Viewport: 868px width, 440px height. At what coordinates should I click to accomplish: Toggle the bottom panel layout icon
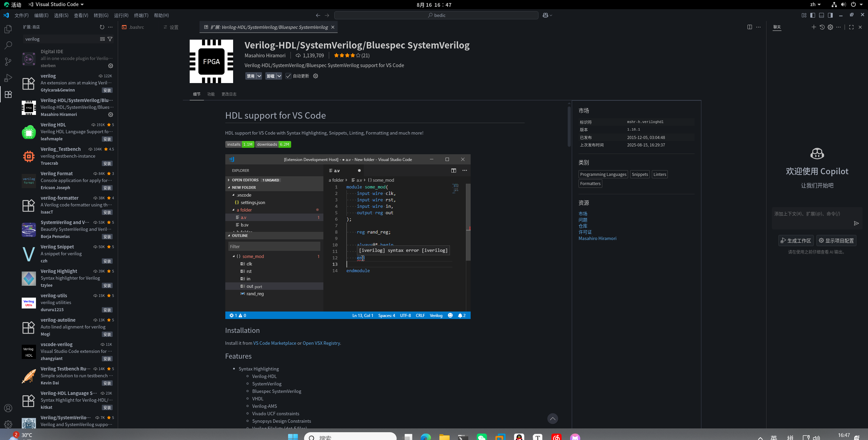point(822,15)
